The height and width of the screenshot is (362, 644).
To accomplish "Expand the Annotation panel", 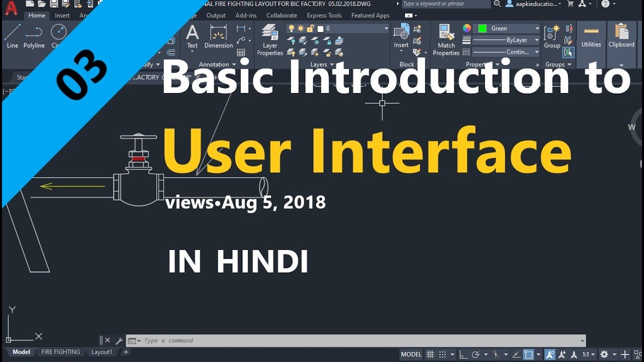I will pyautogui.click(x=217, y=64).
